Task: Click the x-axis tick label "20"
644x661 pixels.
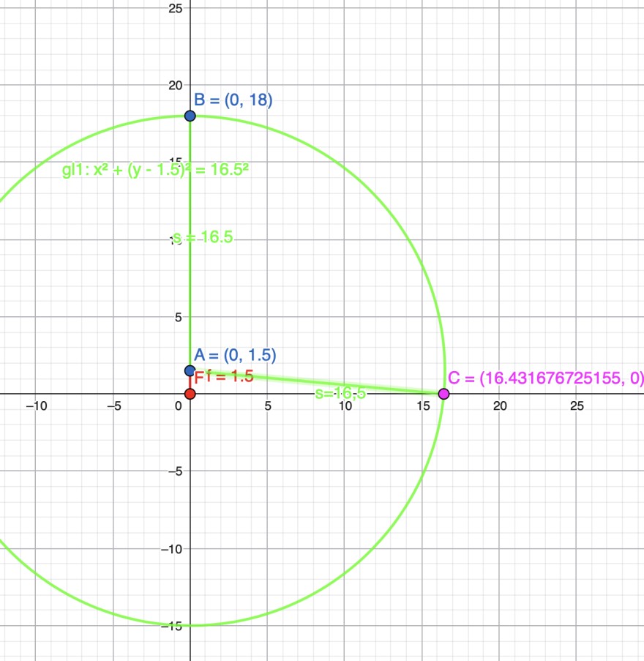Action: click(x=499, y=406)
